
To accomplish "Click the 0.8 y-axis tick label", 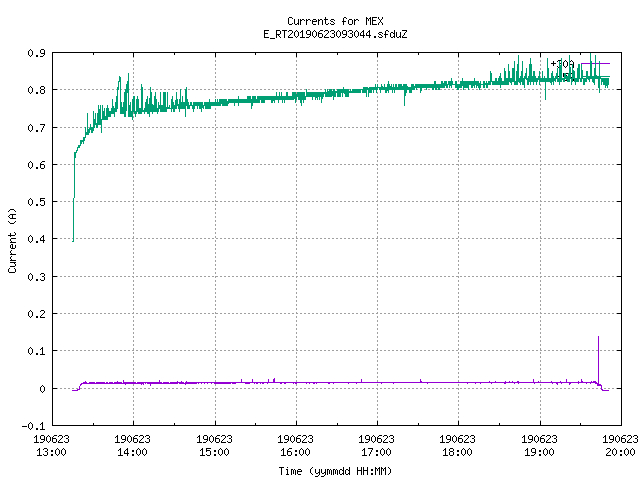I will [36, 90].
